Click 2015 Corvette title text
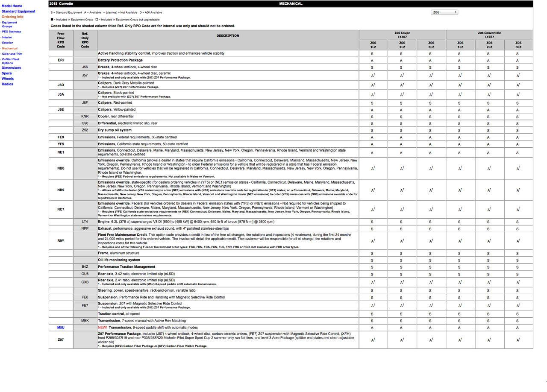 [x=61, y=3]
